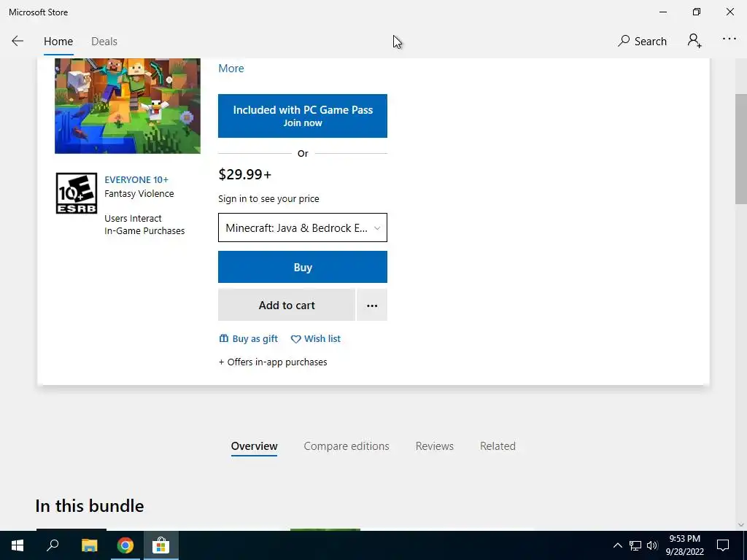
Task: Click the Microsoft Store taskbar icon
Action: click(x=161, y=545)
